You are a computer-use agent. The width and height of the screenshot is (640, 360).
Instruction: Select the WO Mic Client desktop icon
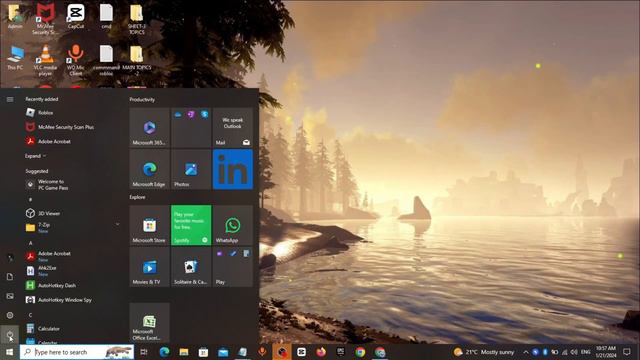tap(76, 60)
